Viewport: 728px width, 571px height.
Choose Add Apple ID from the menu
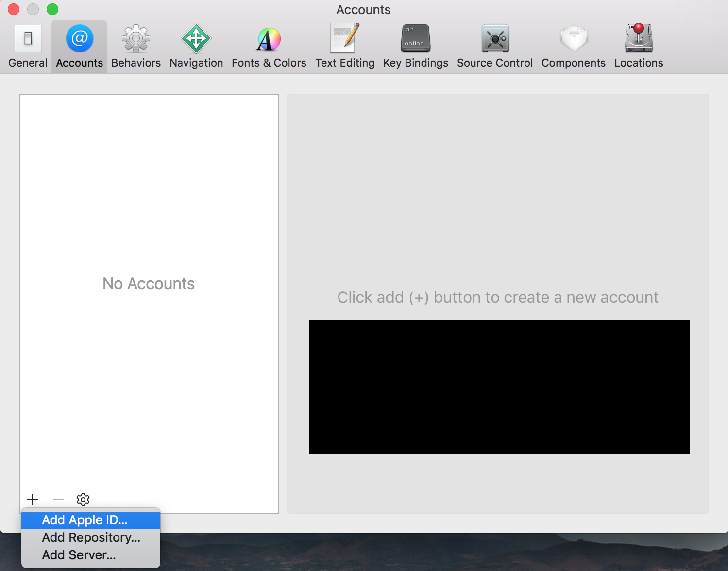[x=85, y=519]
